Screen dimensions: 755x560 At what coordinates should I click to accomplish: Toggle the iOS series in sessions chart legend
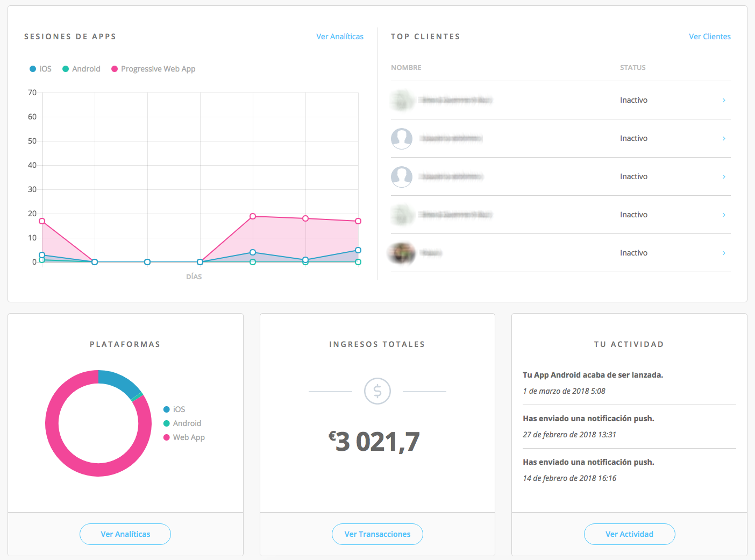pos(41,69)
